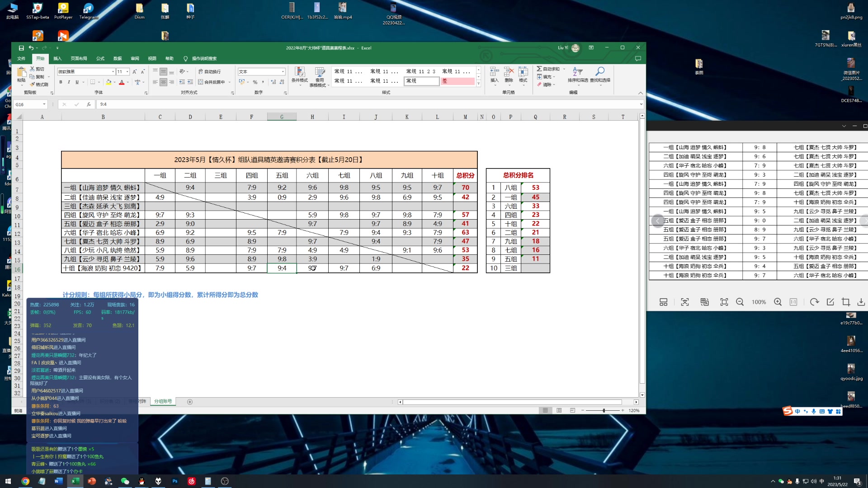Switch to the Insert (插入) ribbon tab

click(57, 59)
